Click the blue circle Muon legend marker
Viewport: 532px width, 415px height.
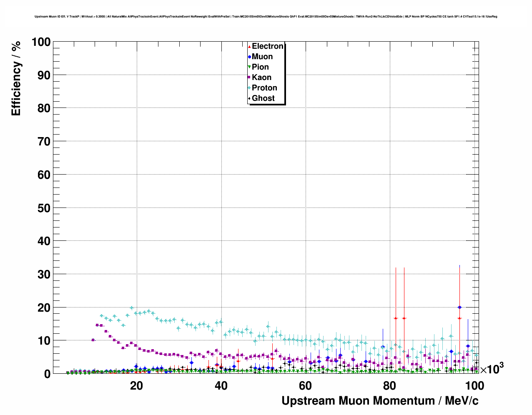[249, 57]
